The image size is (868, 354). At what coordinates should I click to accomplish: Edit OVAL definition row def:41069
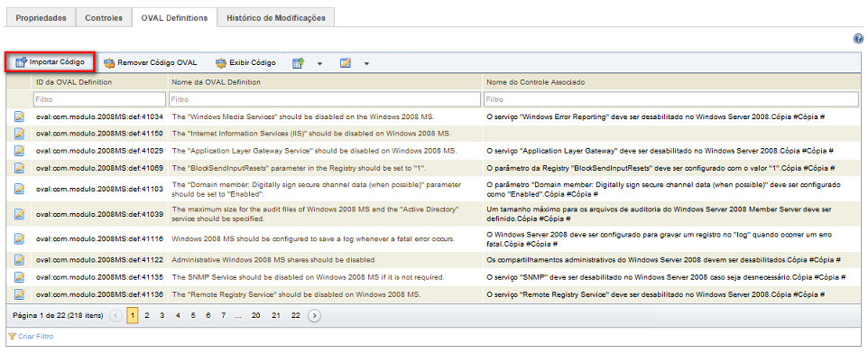coord(19,167)
